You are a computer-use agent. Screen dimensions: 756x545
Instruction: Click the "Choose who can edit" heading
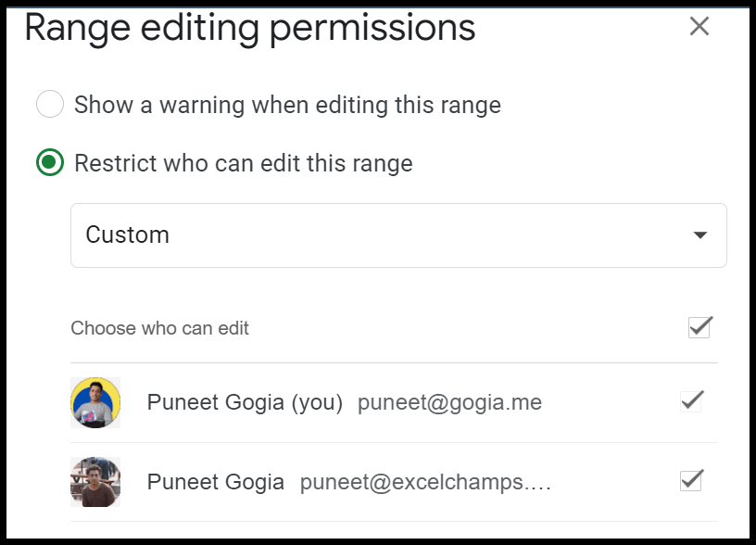(159, 328)
